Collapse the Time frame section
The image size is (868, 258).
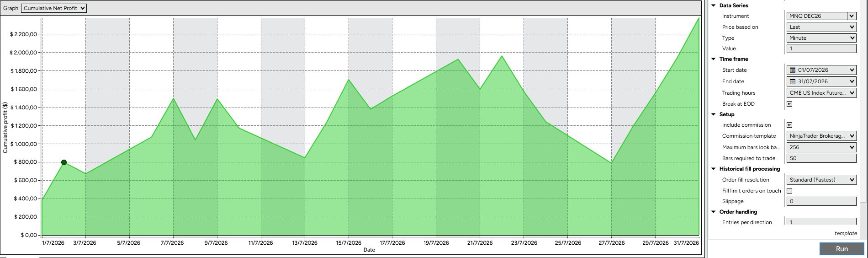[x=714, y=59]
